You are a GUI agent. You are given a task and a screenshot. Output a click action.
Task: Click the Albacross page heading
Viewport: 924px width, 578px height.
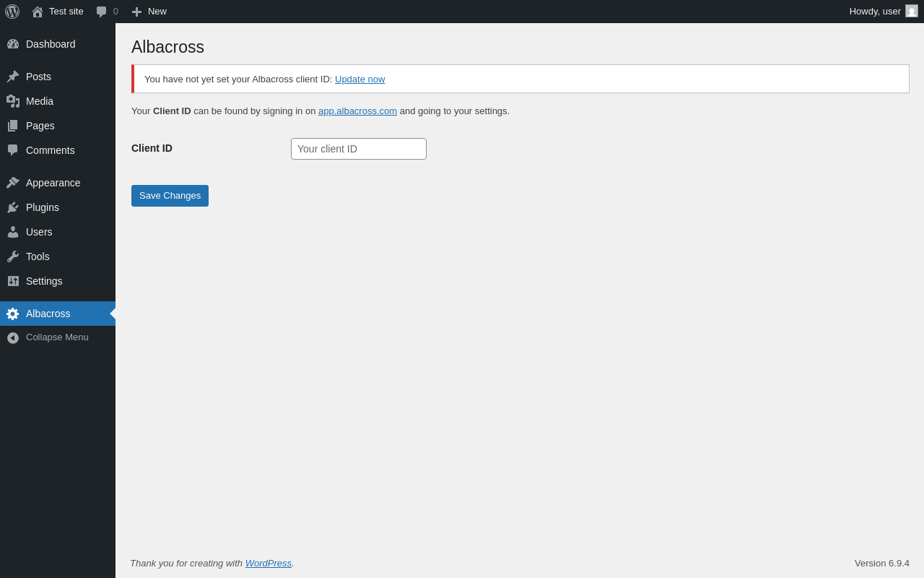click(167, 47)
